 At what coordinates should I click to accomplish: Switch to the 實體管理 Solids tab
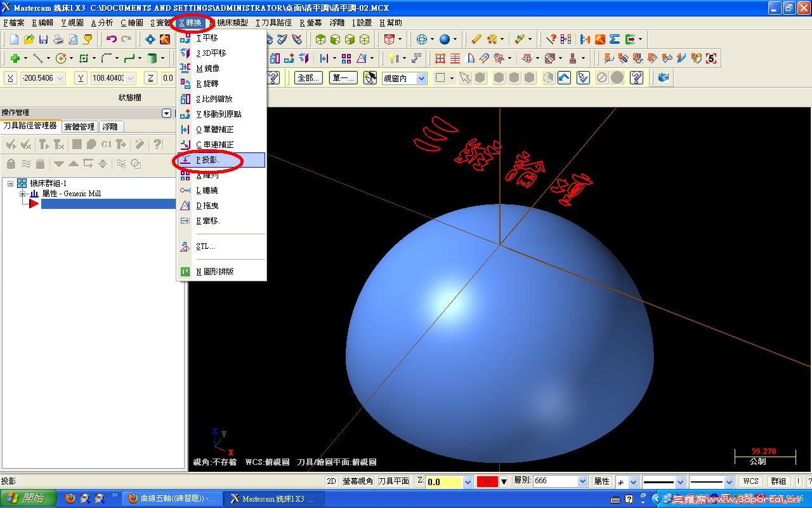click(x=79, y=127)
